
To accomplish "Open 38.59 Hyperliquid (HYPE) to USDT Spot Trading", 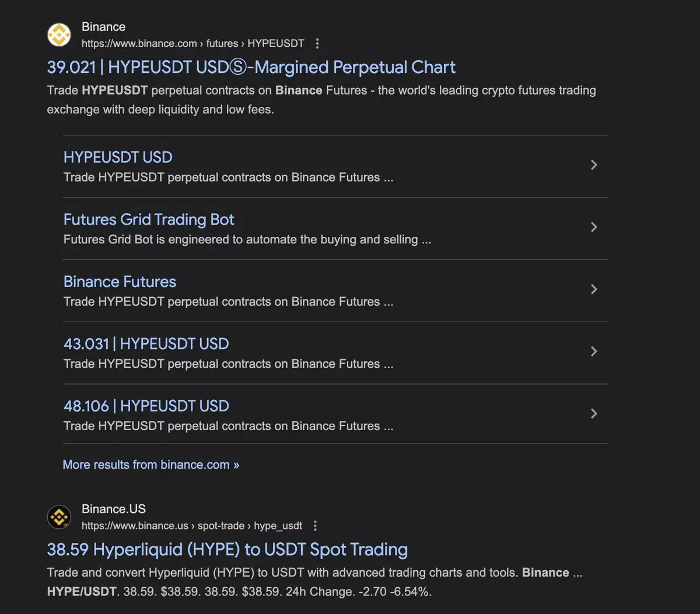I will (x=227, y=550).
